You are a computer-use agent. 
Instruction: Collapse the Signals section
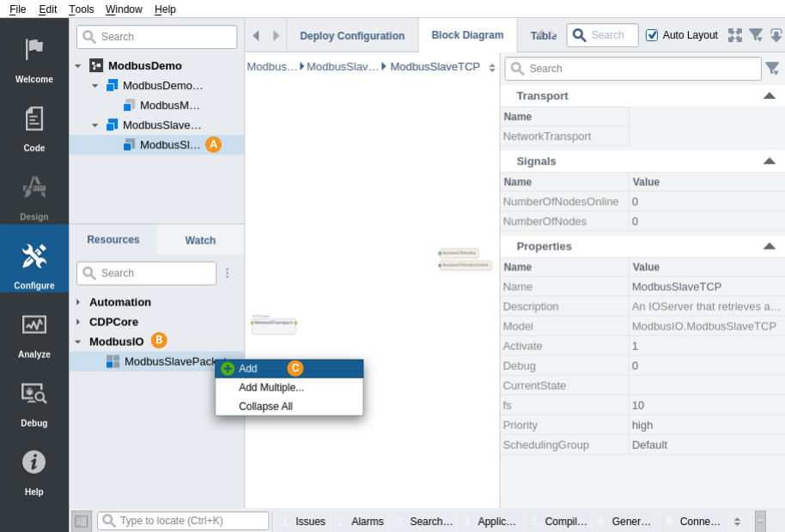click(x=769, y=161)
